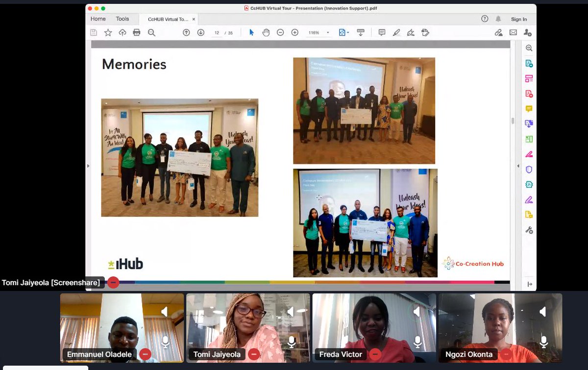Open the teal PDF standards tool icon

tap(529, 184)
